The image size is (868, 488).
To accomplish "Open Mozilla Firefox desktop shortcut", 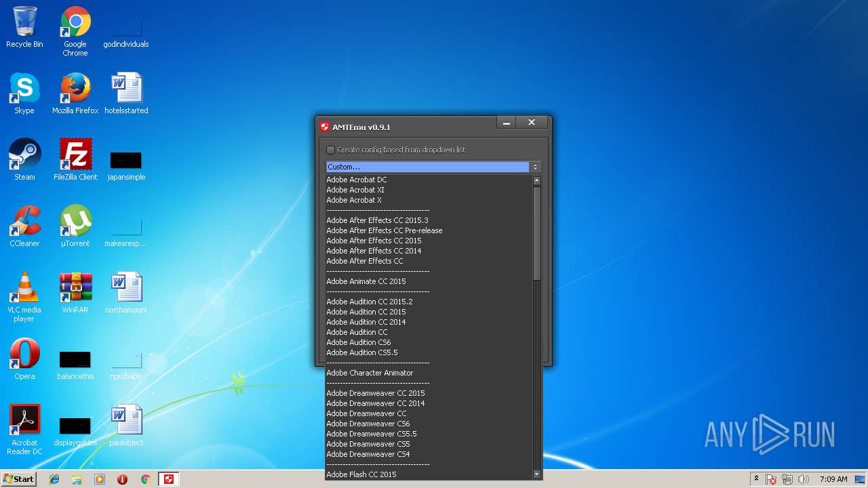I will (x=75, y=94).
